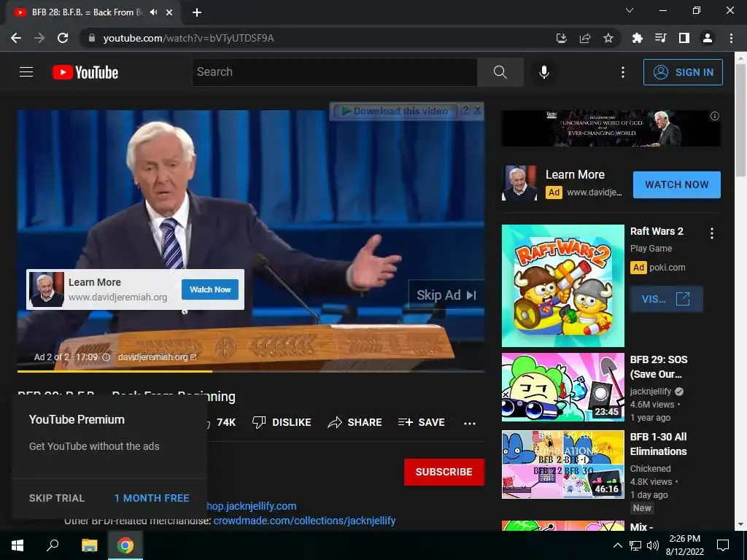Click install app icon in address bar
Image resolution: width=747 pixels, height=560 pixels.
(x=562, y=38)
